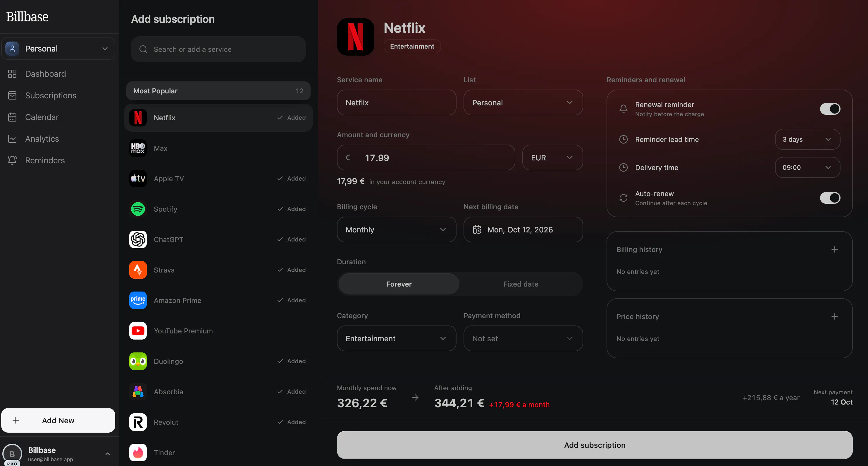Click the Max service name

(160, 148)
